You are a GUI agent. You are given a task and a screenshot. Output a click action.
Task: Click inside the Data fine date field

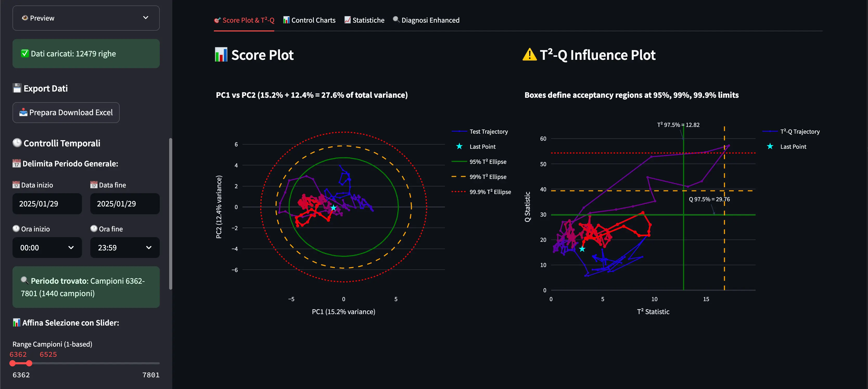[125, 203]
